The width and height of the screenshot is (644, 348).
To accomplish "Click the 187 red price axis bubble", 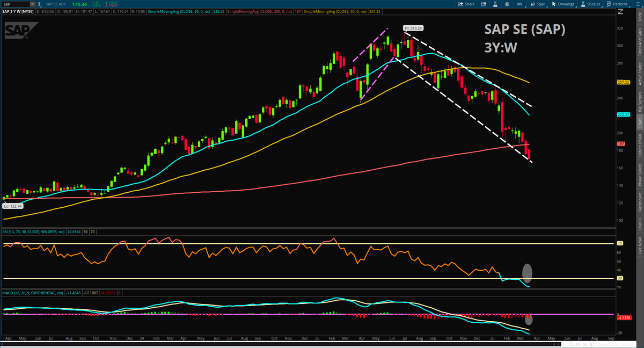I will [x=621, y=144].
